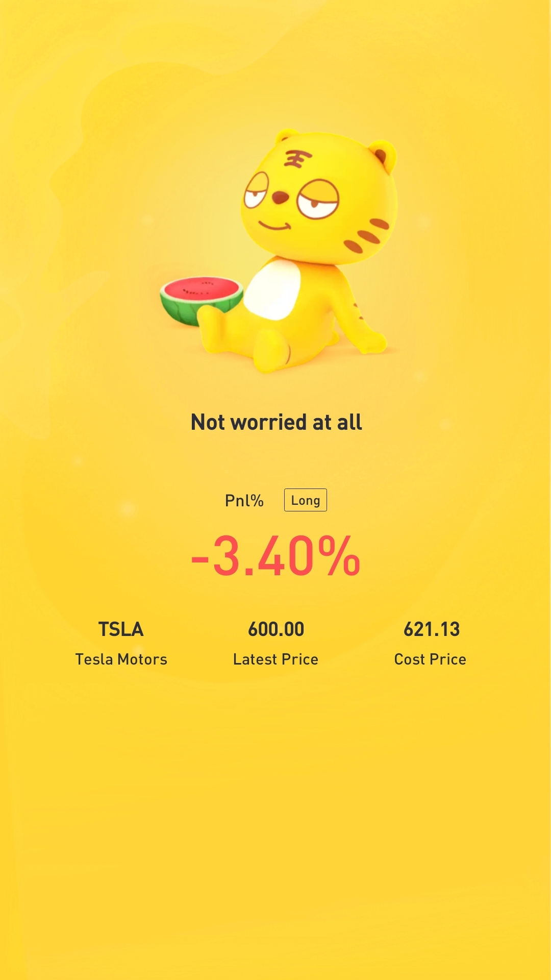This screenshot has width=551, height=980.
Task: Click the Latest Price label
Action: click(275, 659)
